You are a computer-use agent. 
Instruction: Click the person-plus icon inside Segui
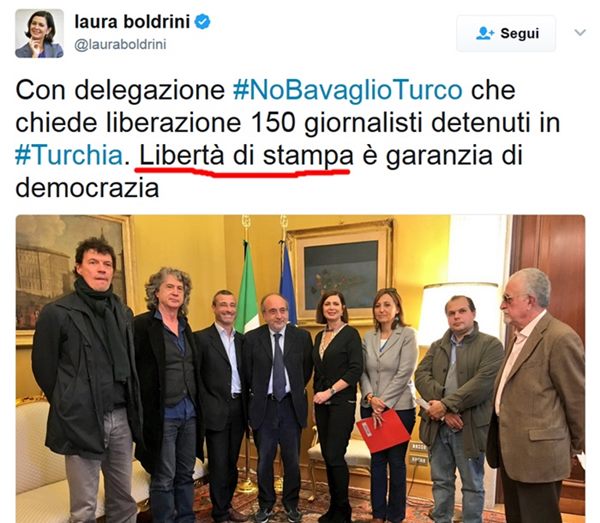point(484,33)
